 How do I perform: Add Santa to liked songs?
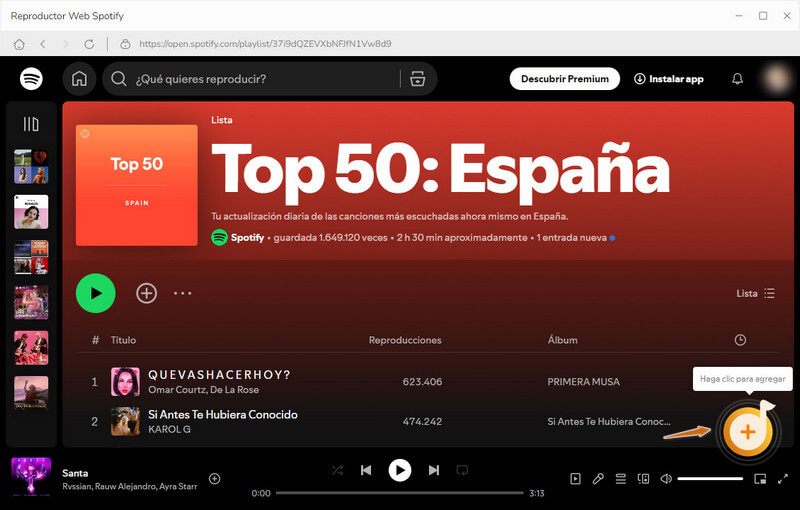(x=214, y=478)
